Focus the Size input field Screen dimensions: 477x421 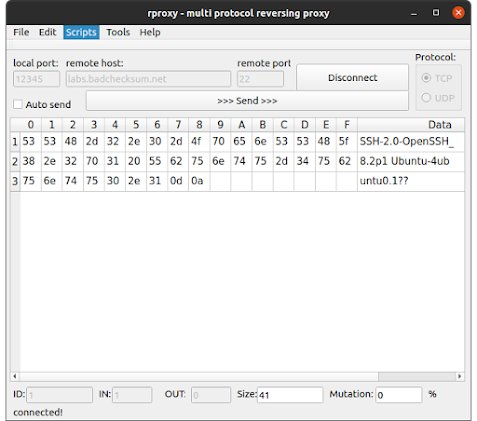tap(290, 395)
